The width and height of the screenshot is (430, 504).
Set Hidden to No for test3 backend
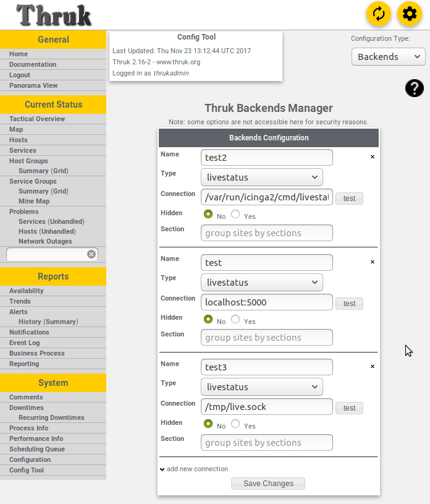208,424
